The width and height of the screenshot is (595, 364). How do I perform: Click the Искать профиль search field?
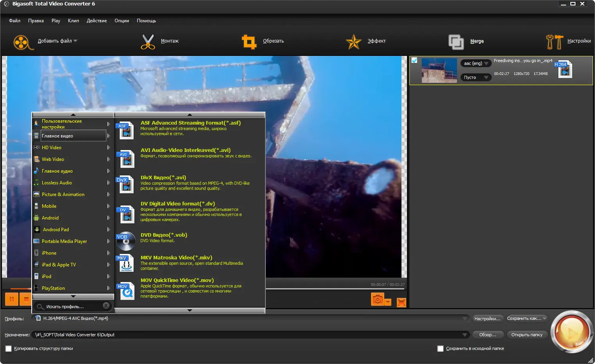[x=72, y=307]
